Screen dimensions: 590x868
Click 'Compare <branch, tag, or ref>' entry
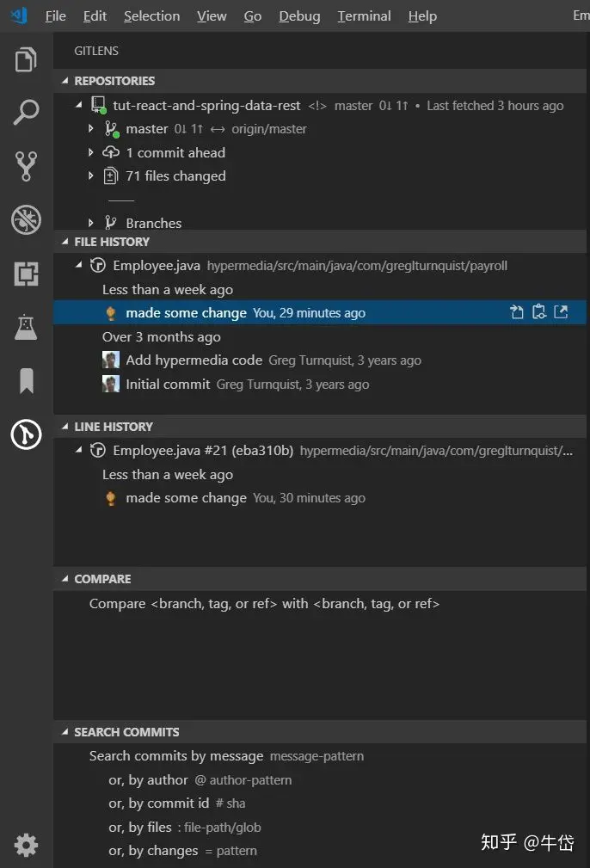264,603
